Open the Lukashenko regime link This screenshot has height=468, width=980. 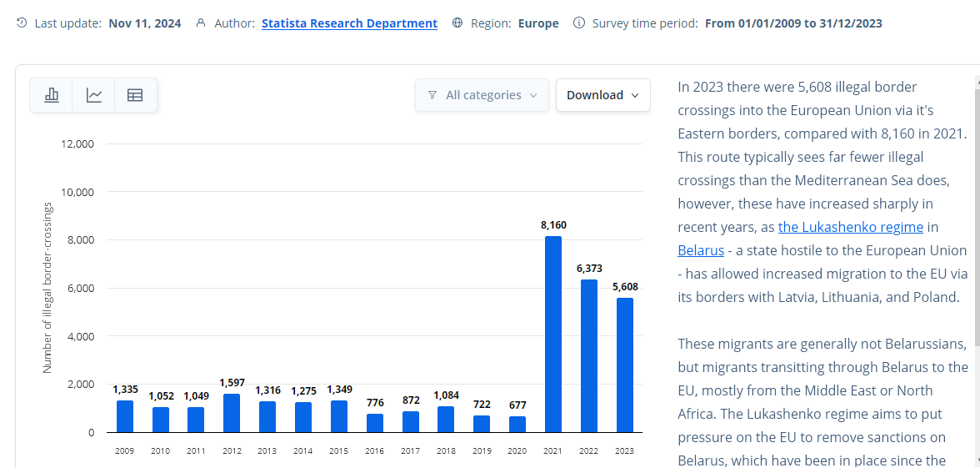(x=851, y=227)
